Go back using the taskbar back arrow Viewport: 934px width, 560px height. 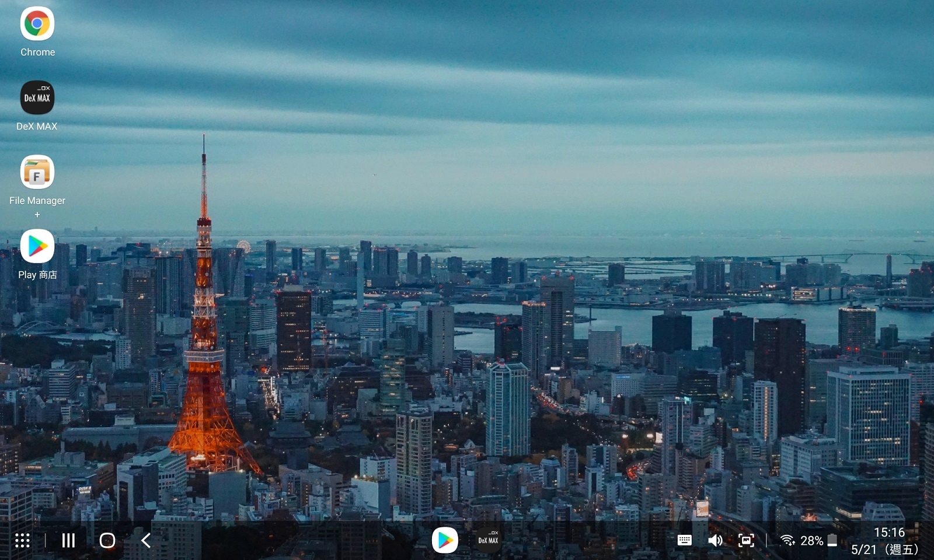coord(146,541)
